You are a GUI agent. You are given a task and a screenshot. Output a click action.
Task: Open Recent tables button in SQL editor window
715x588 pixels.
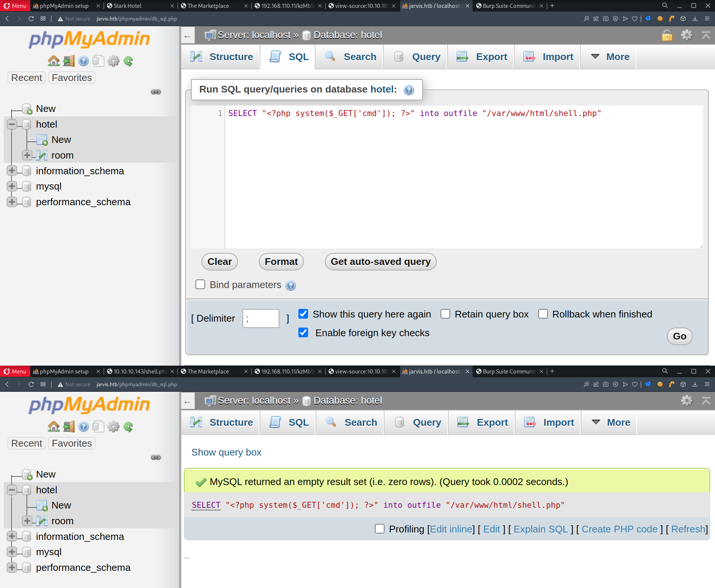click(x=26, y=78)
